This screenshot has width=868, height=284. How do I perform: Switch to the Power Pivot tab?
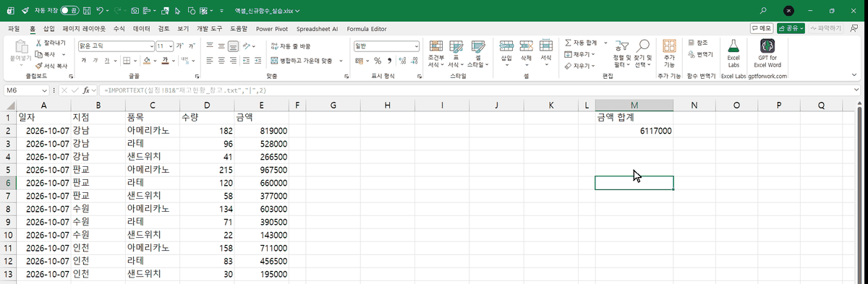point(271,29)
